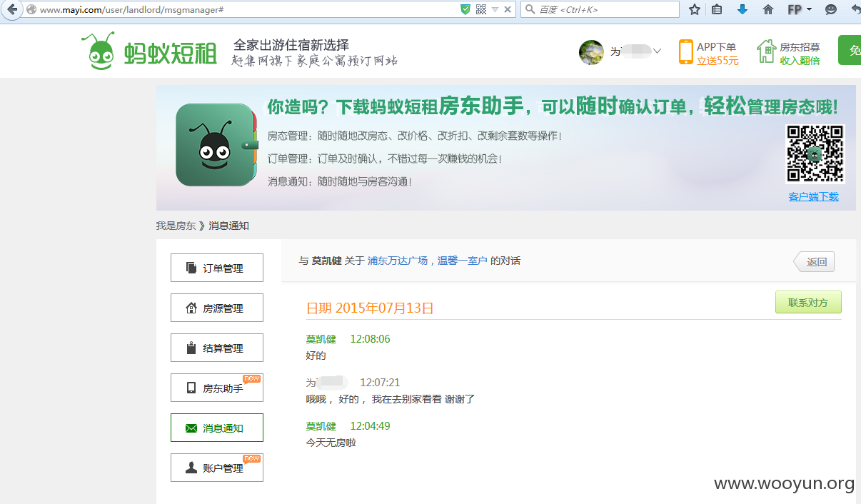This screenshot has height=504, width=861.
Task: Click the 返回 back button
Action: pos(814,262)
